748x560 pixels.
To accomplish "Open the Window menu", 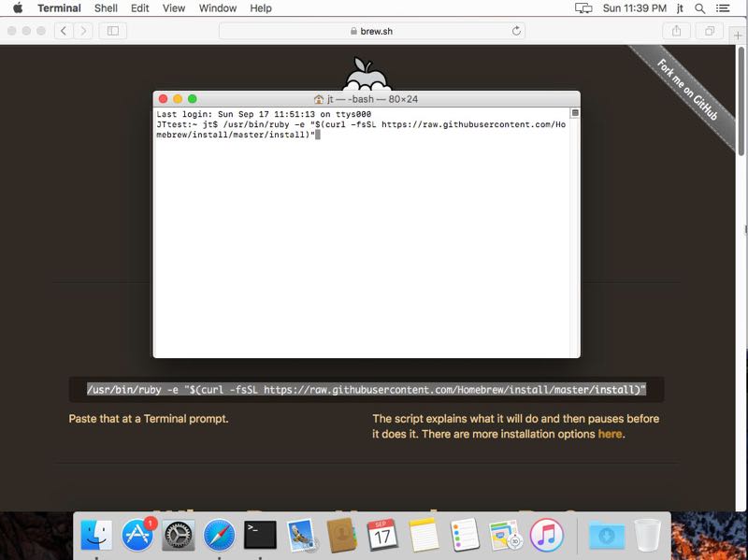I will click(218, 8).
